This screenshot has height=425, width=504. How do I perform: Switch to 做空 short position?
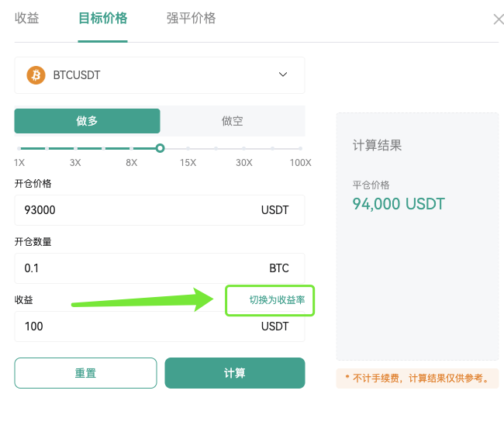(232, 121)
